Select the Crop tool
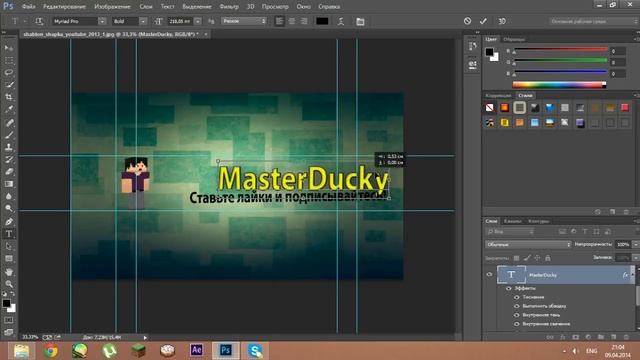 click(9, 97)
